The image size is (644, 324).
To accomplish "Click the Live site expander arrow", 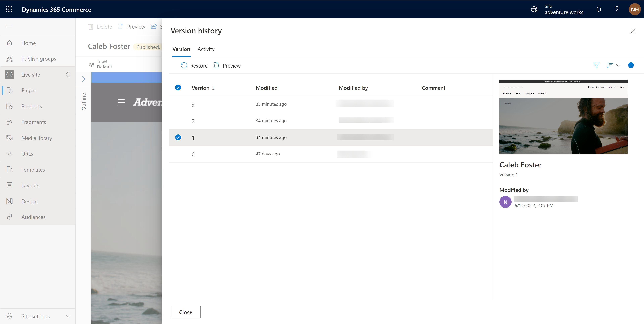I will [x=67, y=74].
